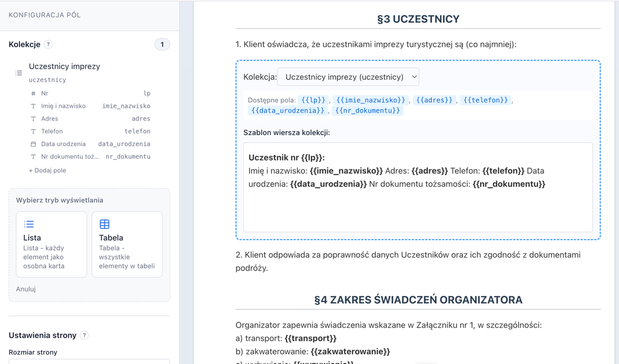619x364 pixels.
Task: Click the calendar icon for Data urodzenia
Action: pyautogui.click(x=34, y=143)
